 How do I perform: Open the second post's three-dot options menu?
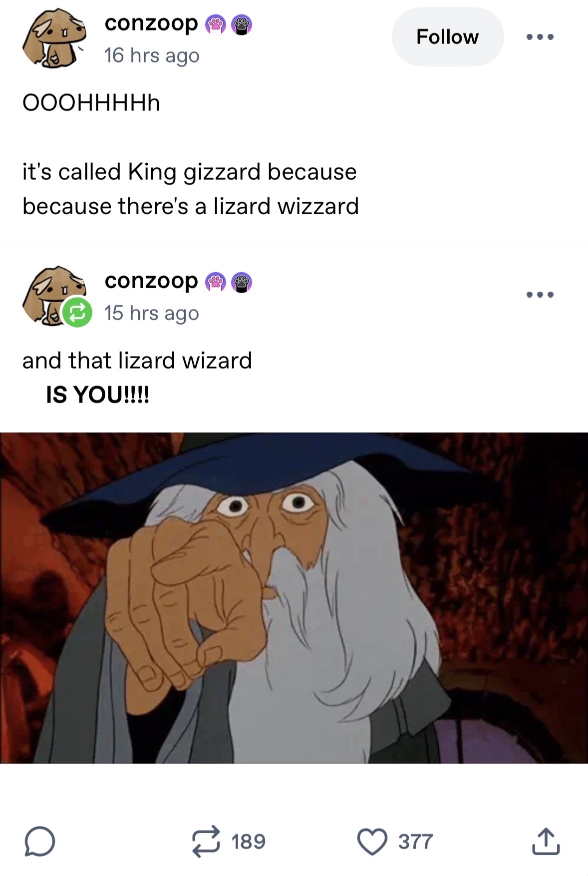click(540, 294)
